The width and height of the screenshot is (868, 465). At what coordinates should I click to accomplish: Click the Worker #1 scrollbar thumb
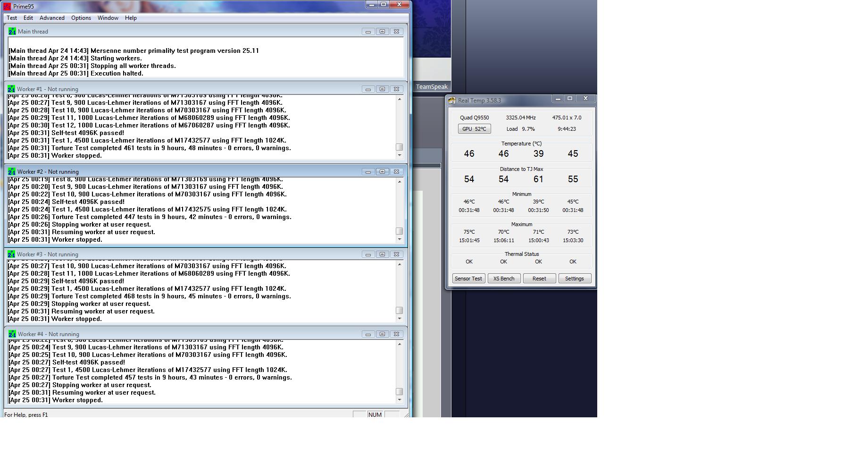click(x=400, y=147)
